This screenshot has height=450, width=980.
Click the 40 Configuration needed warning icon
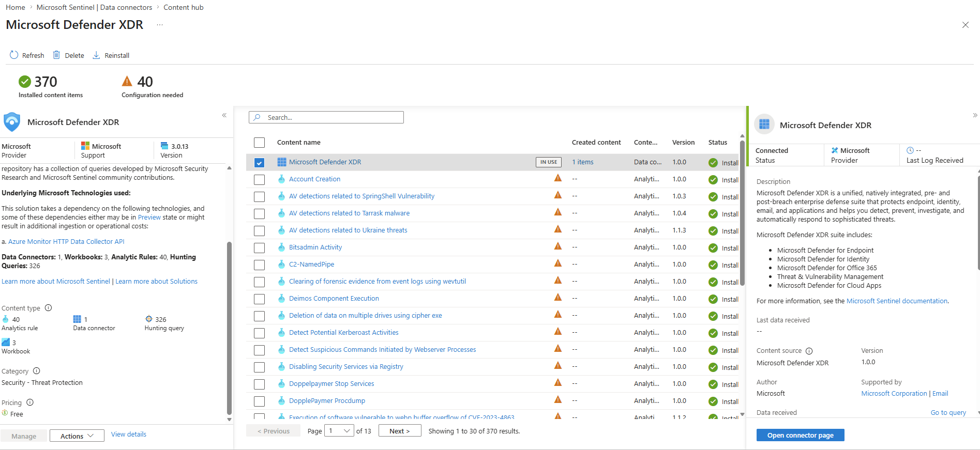pos(127,81)
